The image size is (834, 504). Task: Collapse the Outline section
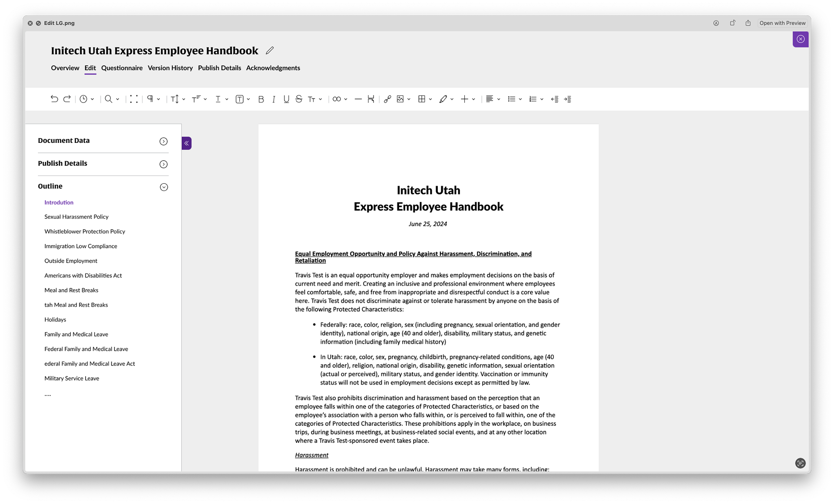tap(164, 187)
